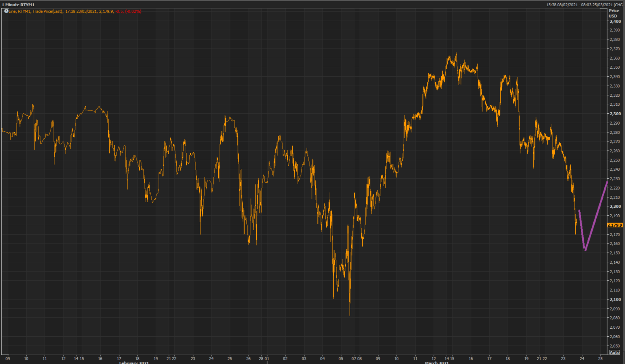Click the 2,200 price axis label
625x364 pixels.
coord(615,206)
